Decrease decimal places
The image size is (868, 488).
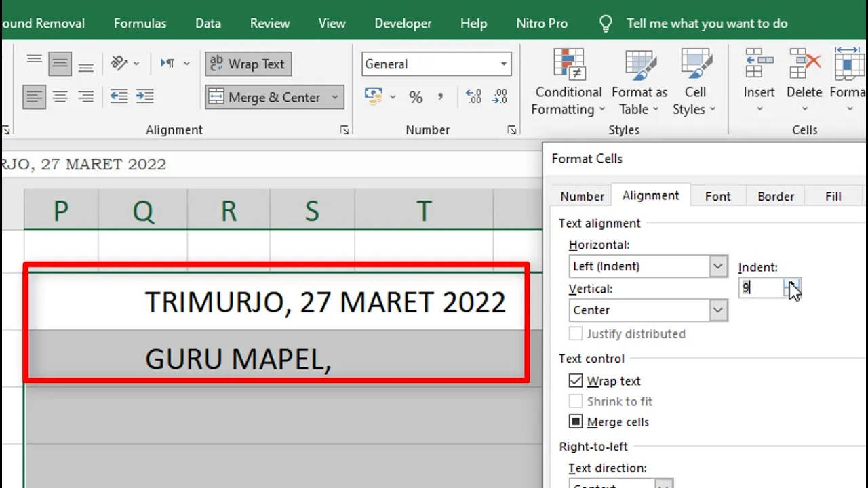[x=500, y=97]
